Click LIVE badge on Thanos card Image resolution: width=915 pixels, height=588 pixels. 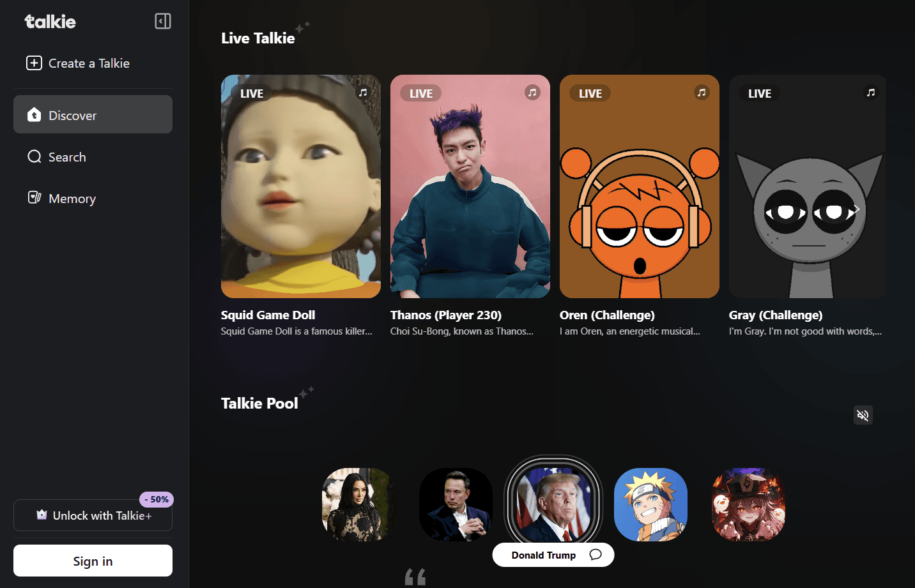(x=421, y=93)
